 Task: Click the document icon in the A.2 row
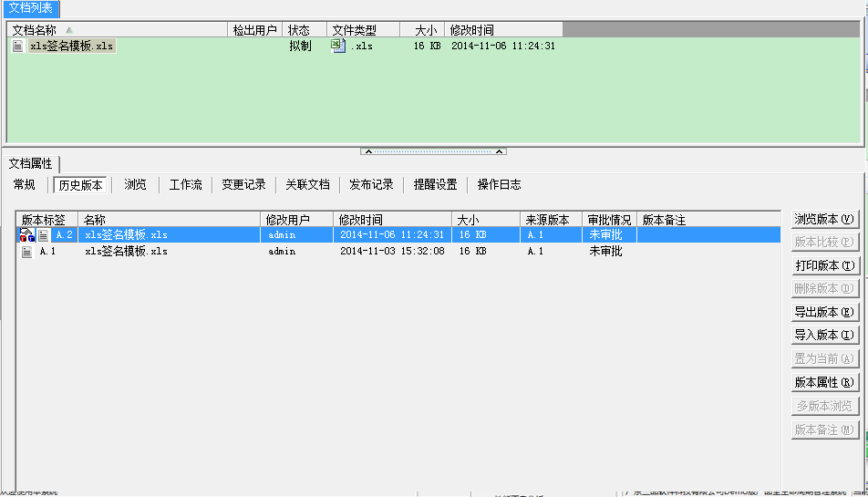44,235
